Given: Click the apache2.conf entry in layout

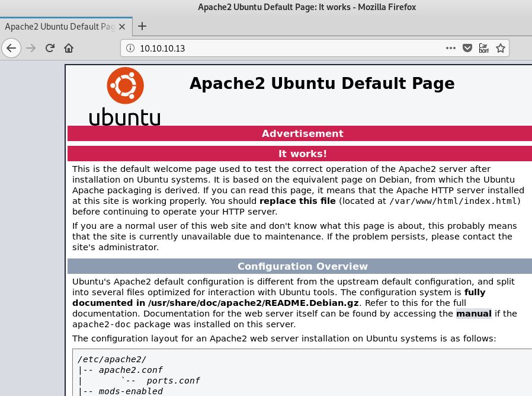Looking at the screenshot, I should pos(130,370).
